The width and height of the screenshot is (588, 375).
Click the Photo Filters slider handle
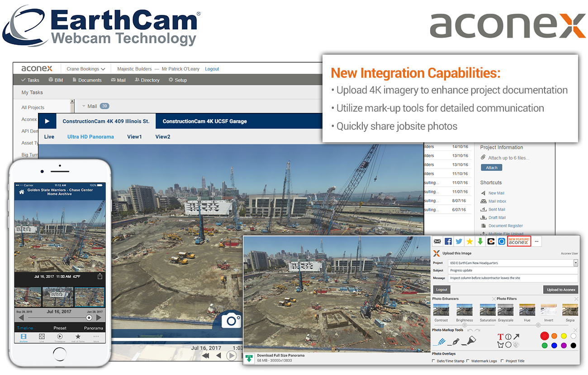(538, 325)
